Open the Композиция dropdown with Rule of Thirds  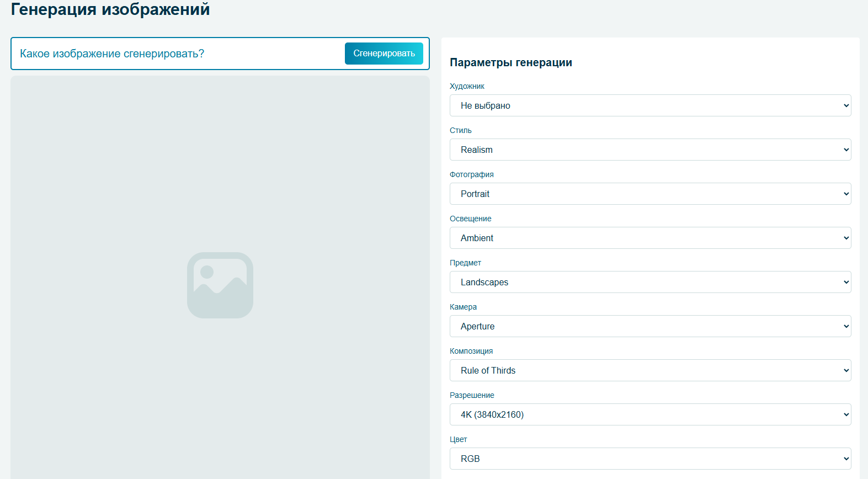(x=649, y=370)
